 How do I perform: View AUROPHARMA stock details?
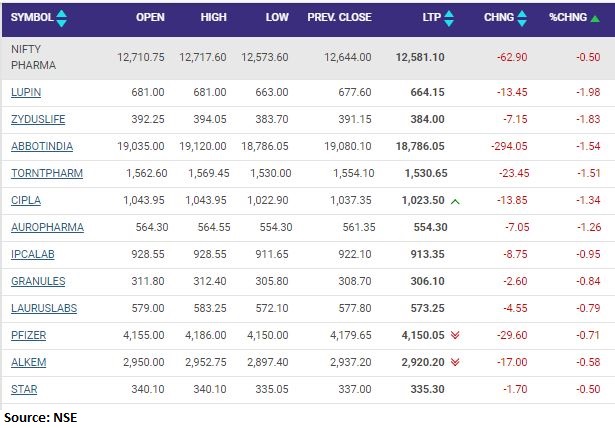click(47, 228)
